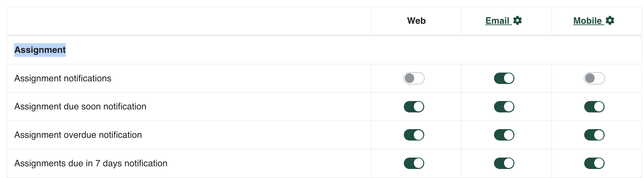Enable Web toggle for Assignment notifications

[414, 78]
